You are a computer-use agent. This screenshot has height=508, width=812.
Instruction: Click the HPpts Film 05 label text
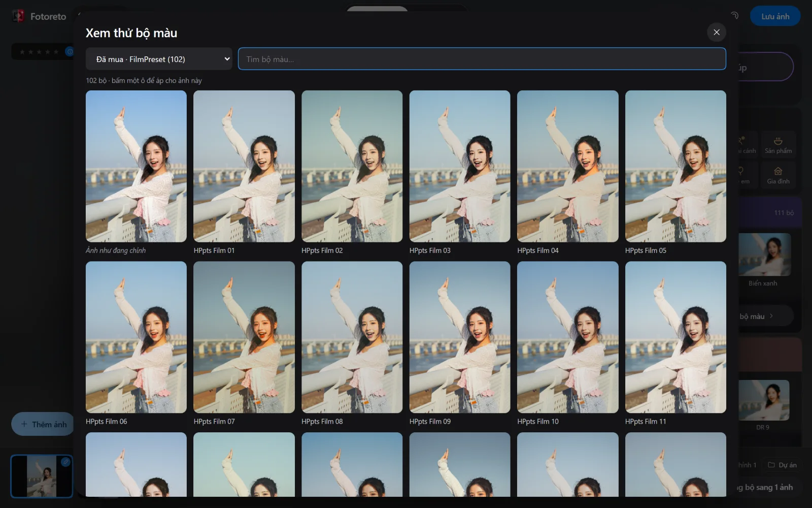point(646,250)
